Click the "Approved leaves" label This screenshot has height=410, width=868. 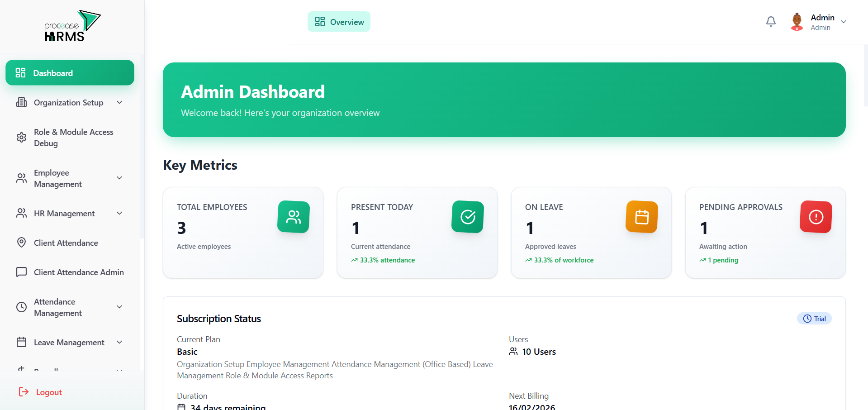(x=550, y=247)
